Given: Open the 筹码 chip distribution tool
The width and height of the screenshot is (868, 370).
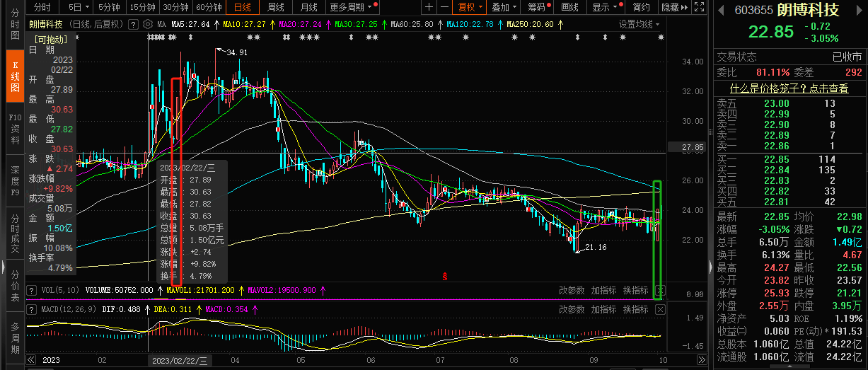Looking at the screenshot, I should (x=538, y=7).
